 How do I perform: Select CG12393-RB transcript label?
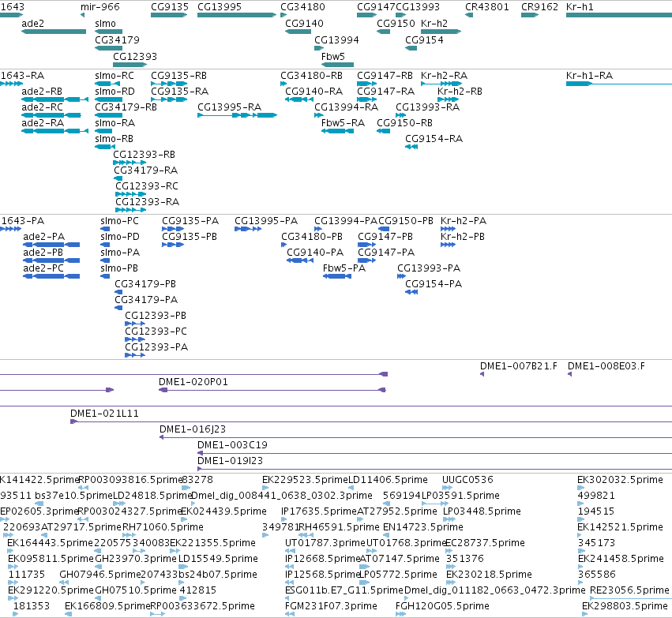tap(144, 154)
